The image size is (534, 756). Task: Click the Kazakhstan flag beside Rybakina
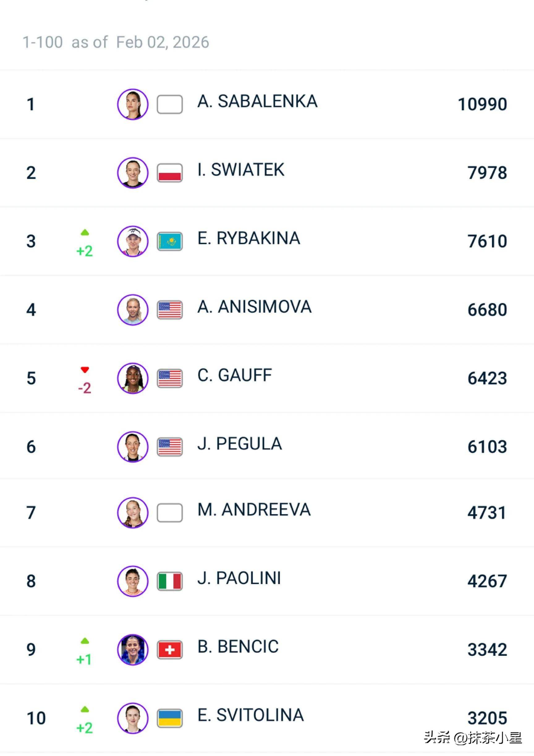(x=170, y=241)
